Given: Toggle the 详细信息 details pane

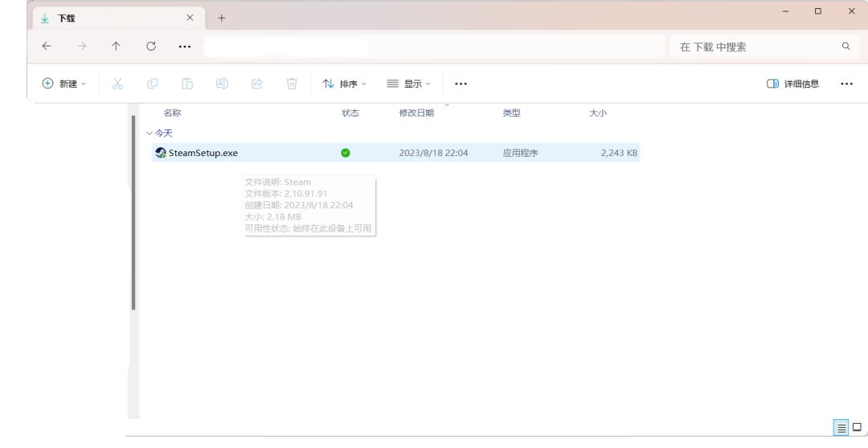Looking at the screenshot, I should coord(792,84).
